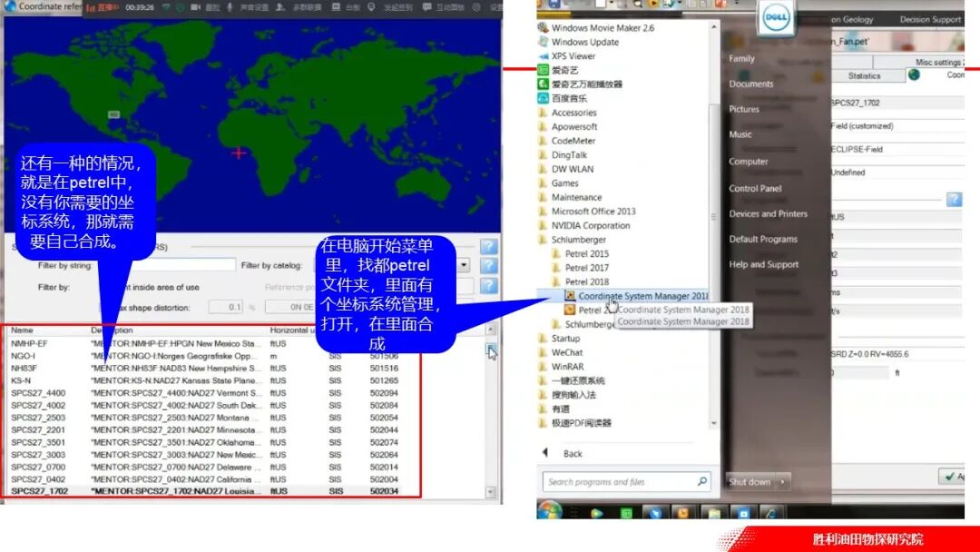The image size is (980, 552).
Task: Open the Filter by catalog dropdown arrow
Action: (x=464, y=265)
